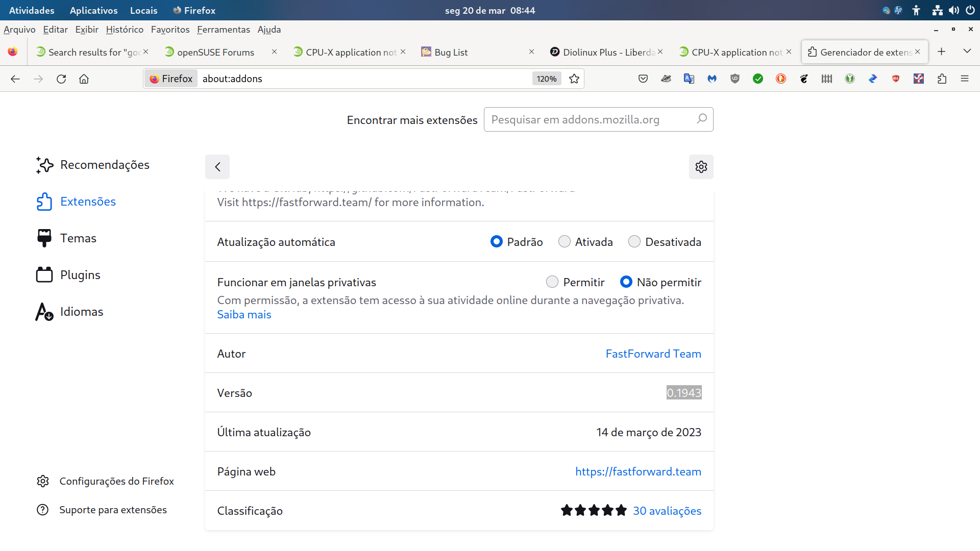
Task: Open the Firefox hamburger menu
Action: [x=965, y=79]
